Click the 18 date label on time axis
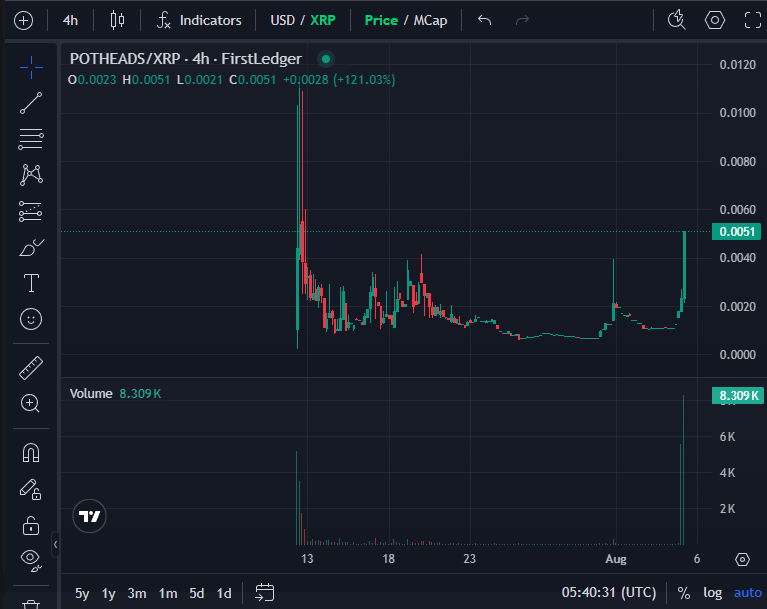 (x=388, y=559)
